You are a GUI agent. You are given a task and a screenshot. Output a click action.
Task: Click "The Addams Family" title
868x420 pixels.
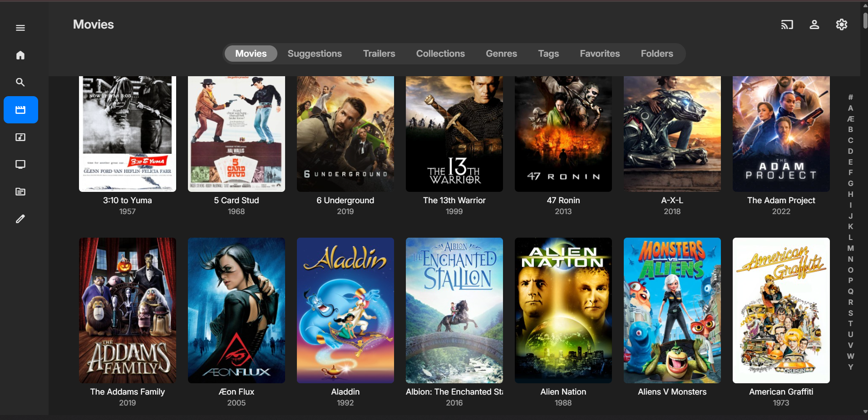click(x=128, y=392)
